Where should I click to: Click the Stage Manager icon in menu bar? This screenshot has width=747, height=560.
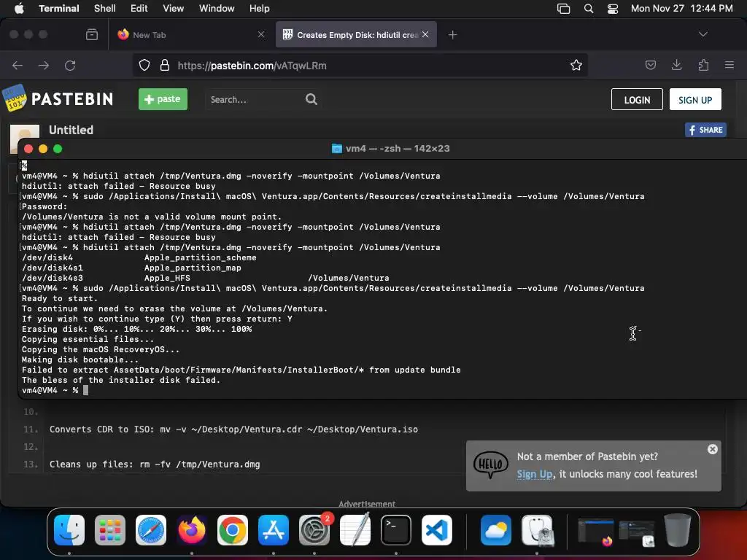(564, 9)
